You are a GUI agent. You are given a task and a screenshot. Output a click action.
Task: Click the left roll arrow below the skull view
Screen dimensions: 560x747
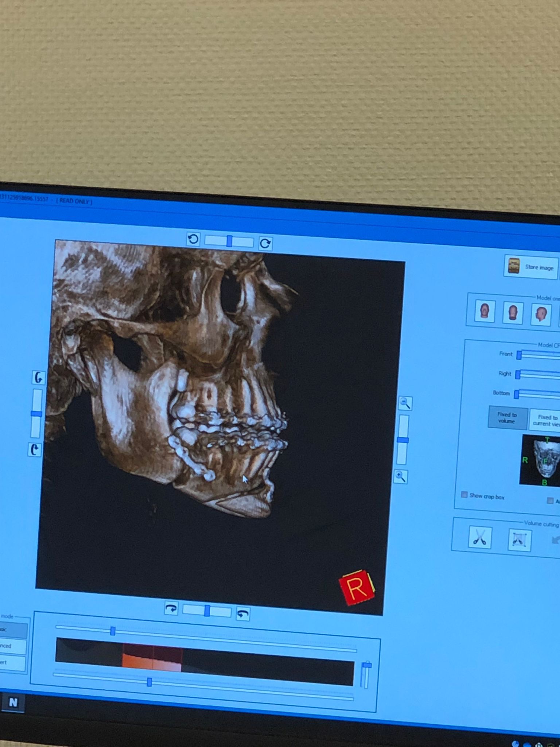(171, 608)
